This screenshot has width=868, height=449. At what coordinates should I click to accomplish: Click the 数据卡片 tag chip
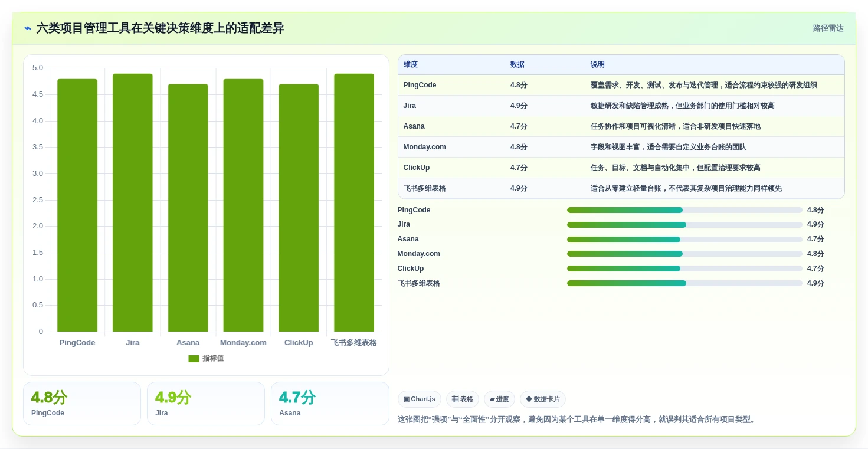pyautogui.click(x=543, y=399)
